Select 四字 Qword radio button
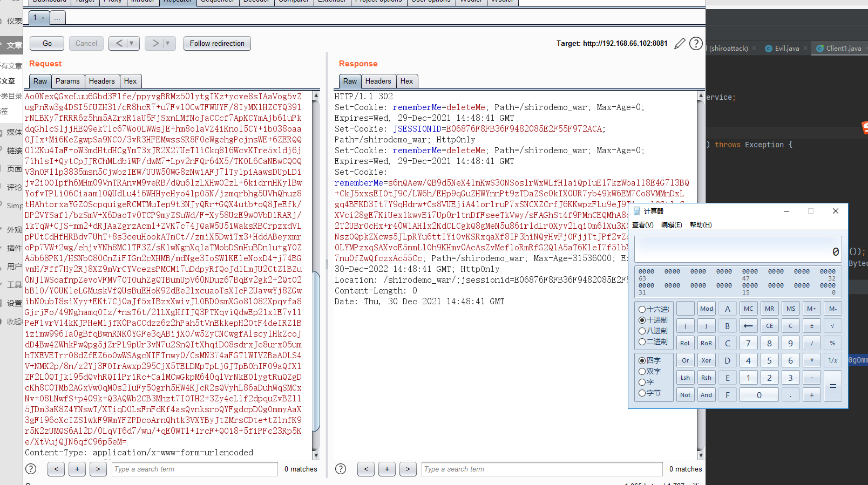Viewport: 868px width, 485px height. [x=642, y=360]
